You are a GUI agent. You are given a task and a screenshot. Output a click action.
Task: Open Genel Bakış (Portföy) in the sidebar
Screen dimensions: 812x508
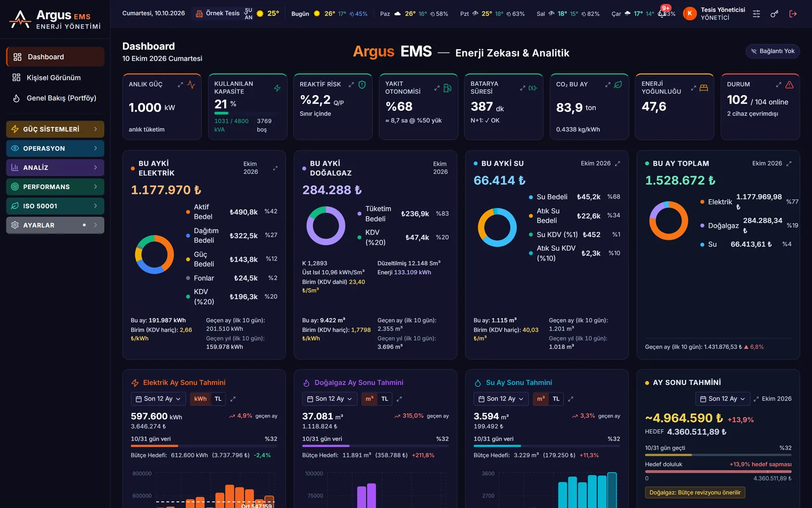(x=55, y=98)
